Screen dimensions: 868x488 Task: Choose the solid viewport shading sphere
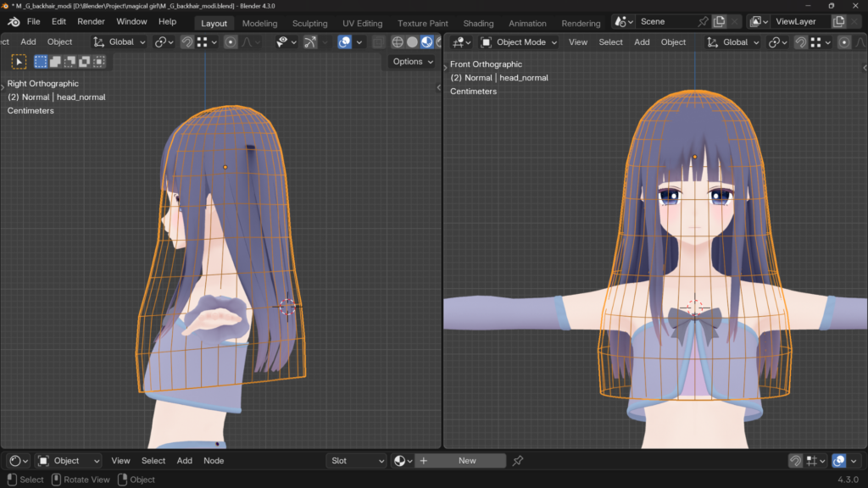pos(412,42)
